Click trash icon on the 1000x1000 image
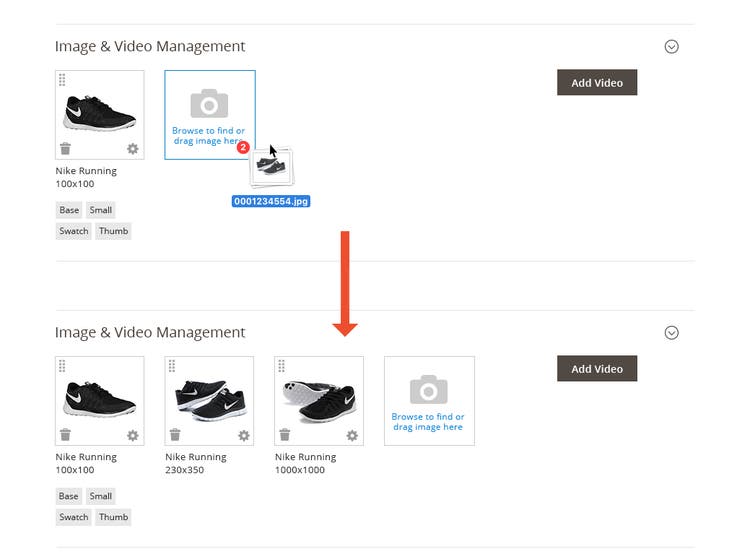Image resolution: width=750 pixels, height=557 pixels. pyautogui.click(x=285, y=435)
